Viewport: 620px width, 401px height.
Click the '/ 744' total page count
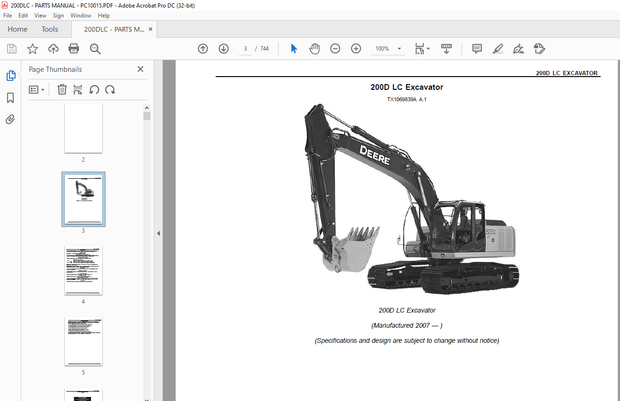tap(262, 49)
